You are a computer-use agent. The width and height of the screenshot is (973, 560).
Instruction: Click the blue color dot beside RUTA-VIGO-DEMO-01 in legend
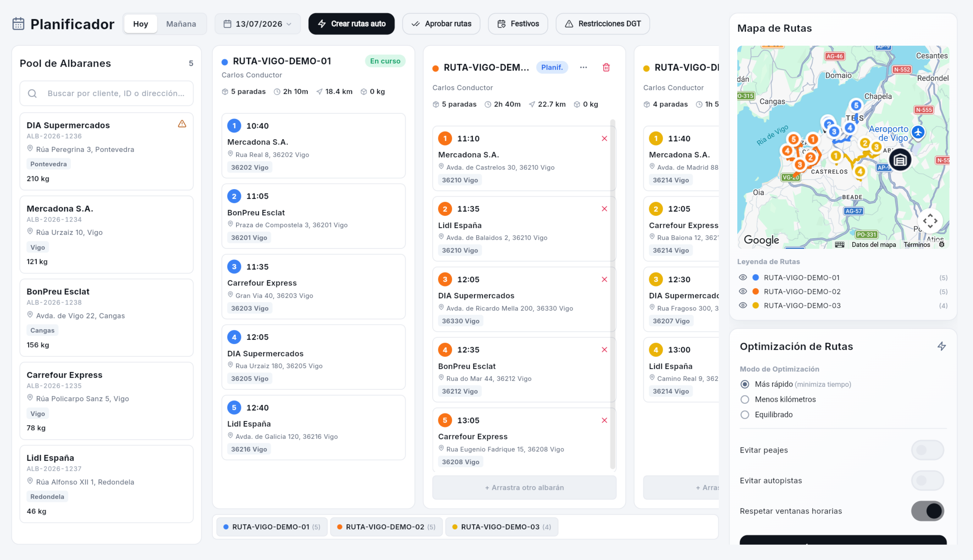pyautogui.click(x=755, y=278)
